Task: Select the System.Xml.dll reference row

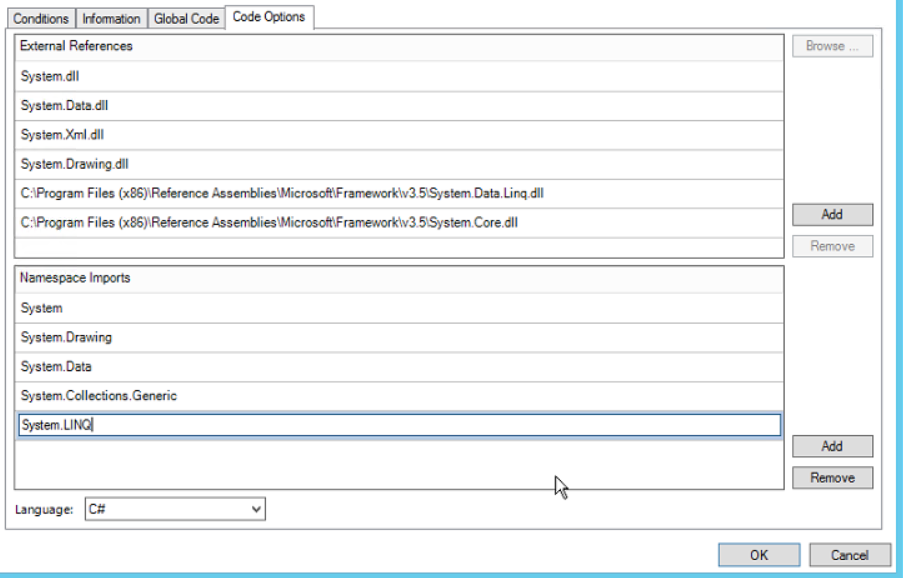Action: tap(399, 135)
